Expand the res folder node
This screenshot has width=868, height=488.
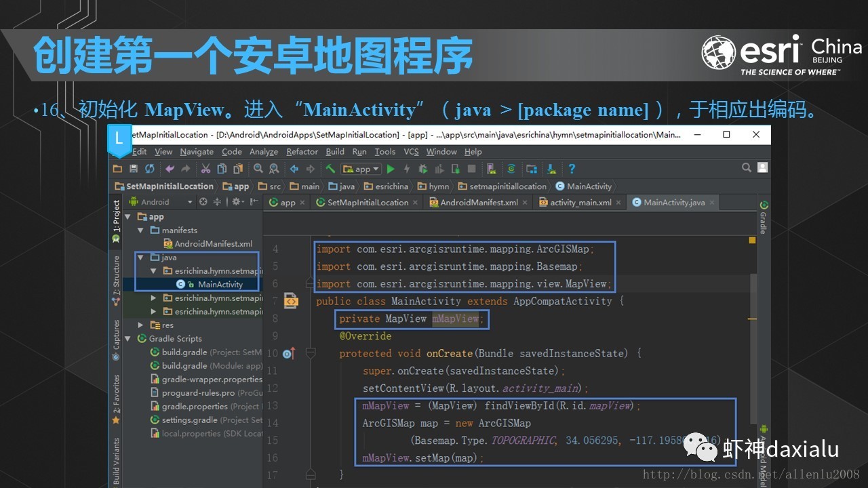141,325
